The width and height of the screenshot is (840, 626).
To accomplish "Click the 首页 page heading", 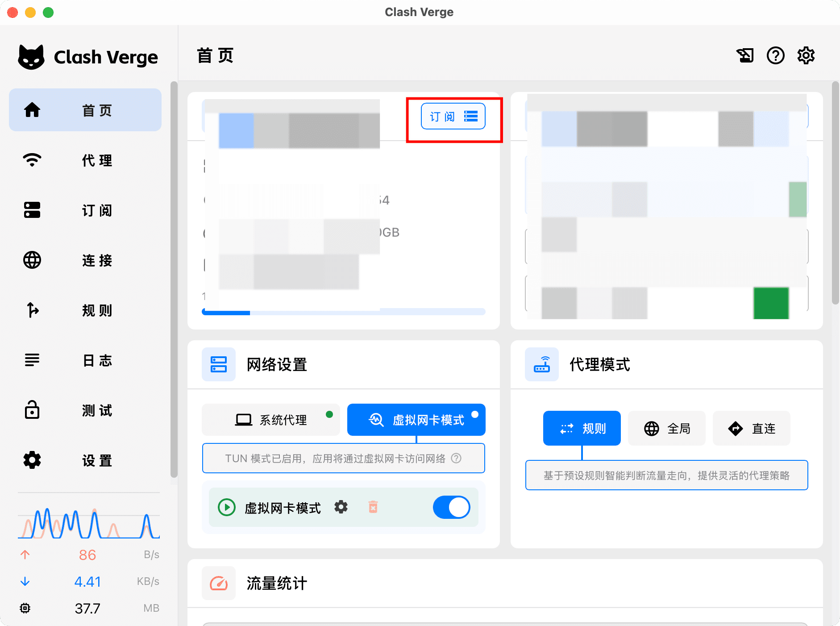I will click(216, 55).
